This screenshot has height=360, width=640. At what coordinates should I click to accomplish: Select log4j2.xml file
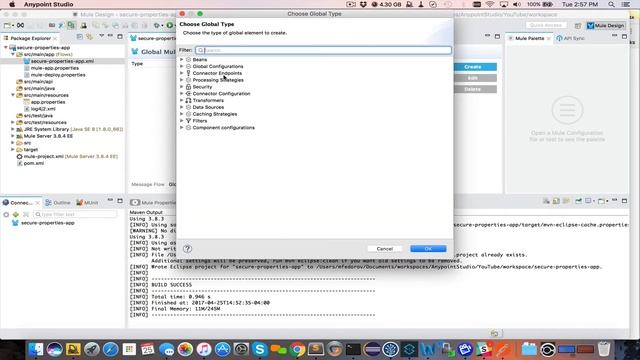point(43,109)
